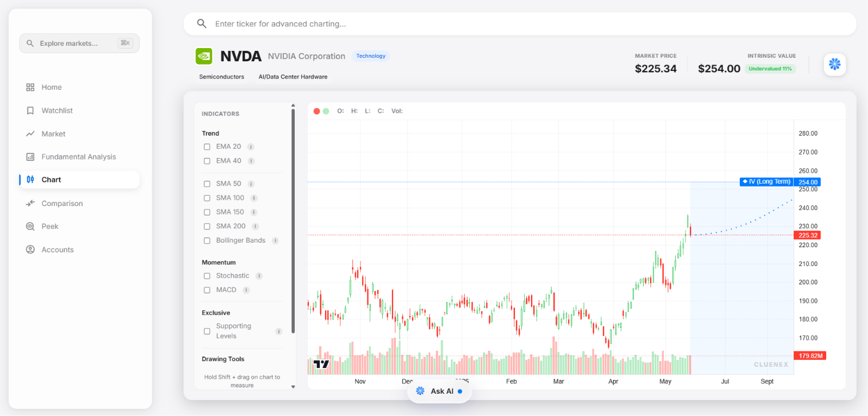Viewport: 868px width, 416px height.
Task: Open the Ask AI assistant button
Action: [x=439, y=391]
